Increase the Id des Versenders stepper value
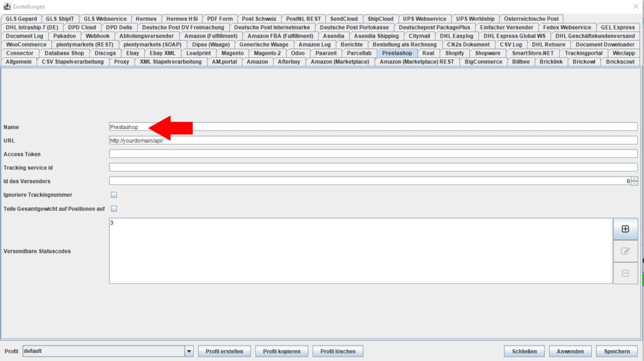644x361 pixels. click(x=635, y=179)
